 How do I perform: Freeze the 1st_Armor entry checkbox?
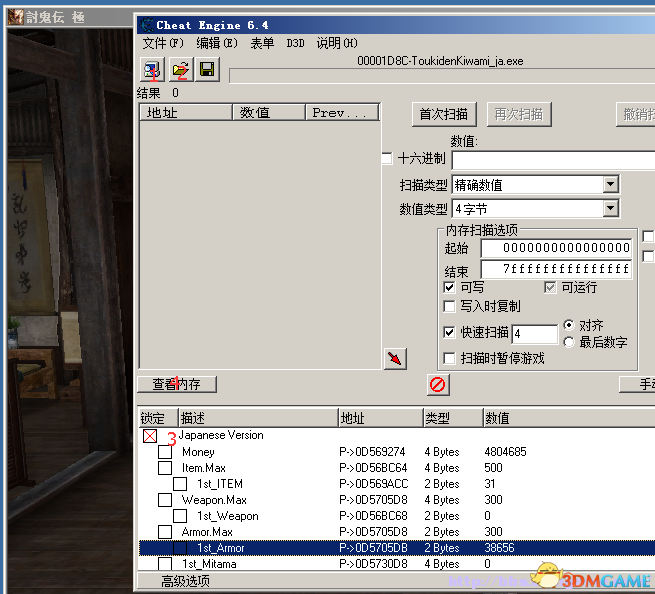click(x=180, y=548)
